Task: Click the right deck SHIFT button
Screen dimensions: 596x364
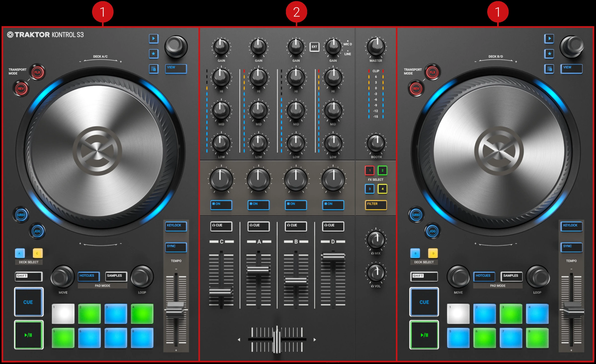Action: tap(424, 277)
